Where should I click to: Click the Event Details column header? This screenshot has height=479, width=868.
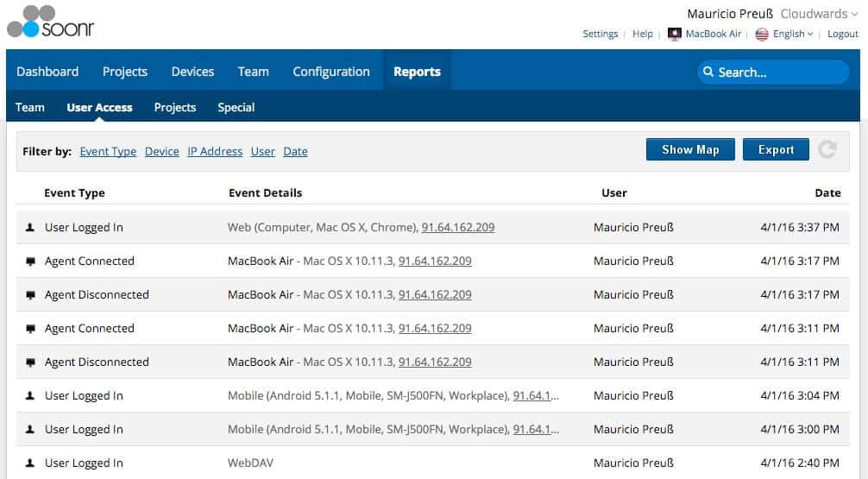[x=265, y=192]
